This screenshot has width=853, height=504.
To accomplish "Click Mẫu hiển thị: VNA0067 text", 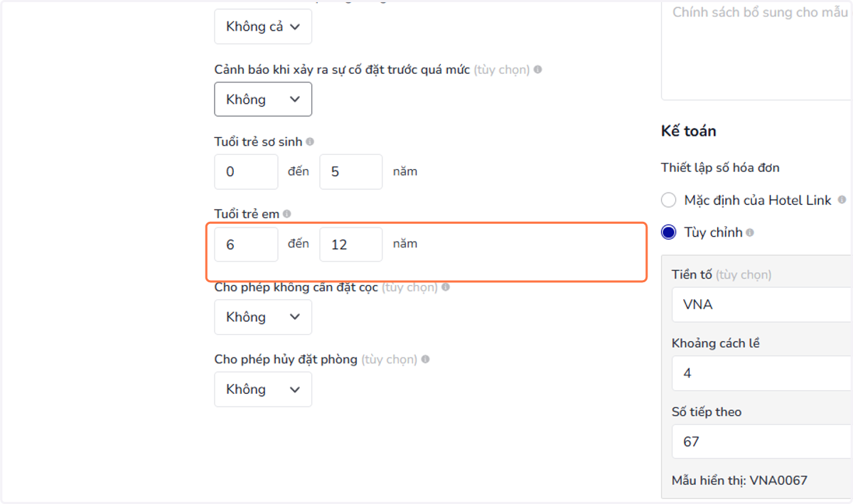I will click(x=739, y=481).
